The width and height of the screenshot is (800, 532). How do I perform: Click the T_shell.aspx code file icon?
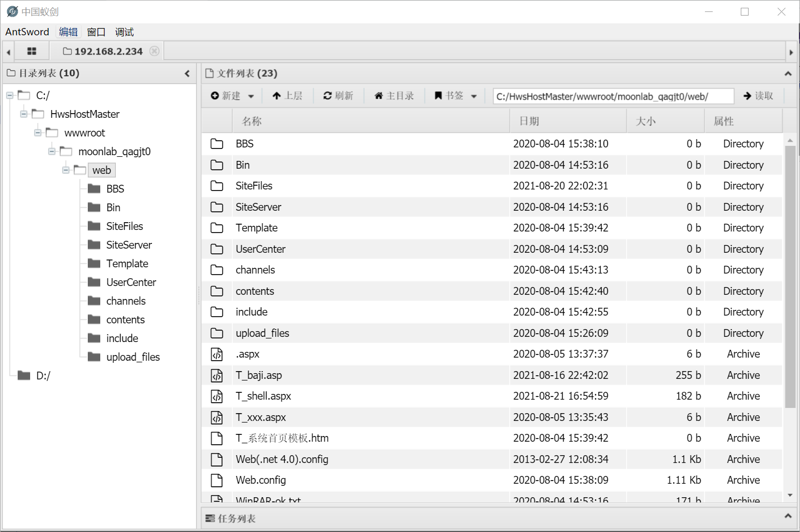click(217, 397)
